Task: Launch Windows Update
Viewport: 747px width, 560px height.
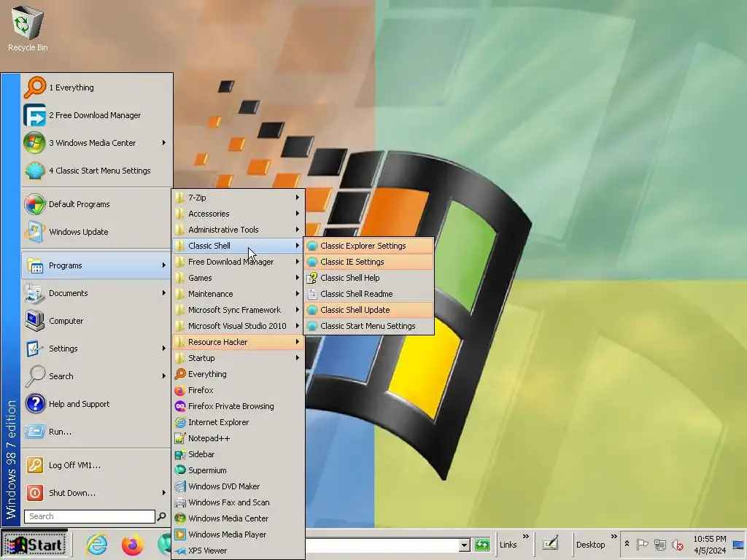Action: (97, 232)
